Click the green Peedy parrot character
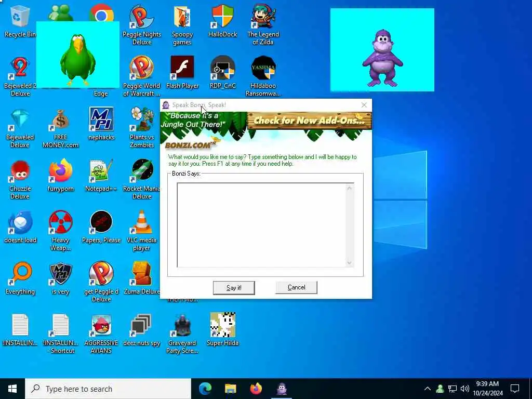This screenshot has width=532, height=399. tap(78, 60)
